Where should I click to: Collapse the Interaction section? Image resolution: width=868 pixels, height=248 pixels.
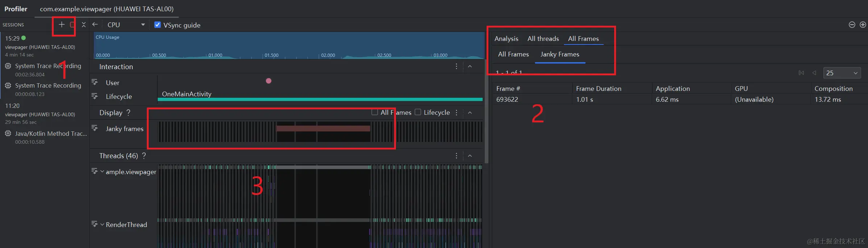[470, 66]
